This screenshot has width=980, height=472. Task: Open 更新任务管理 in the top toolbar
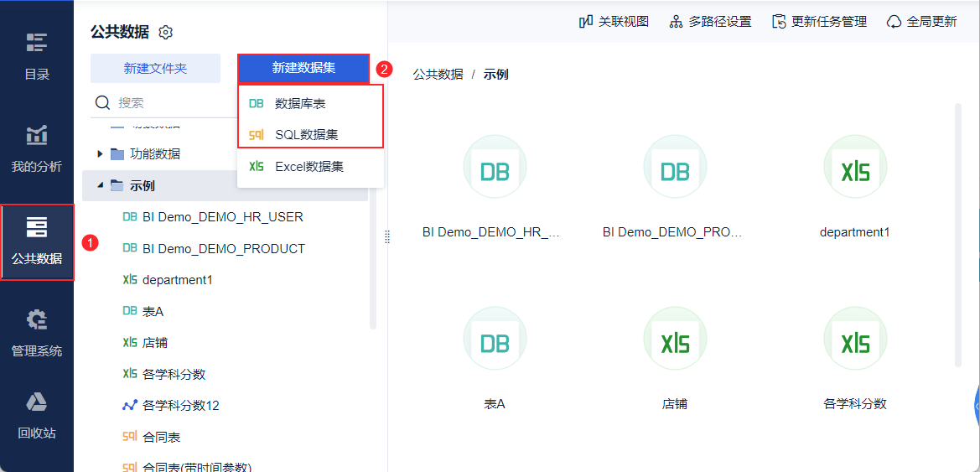(819, 22)
